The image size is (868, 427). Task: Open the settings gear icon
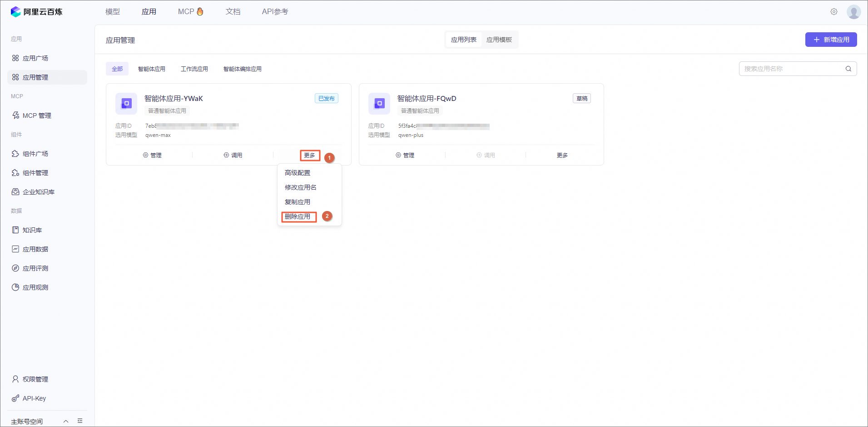(x=834, y=12)
